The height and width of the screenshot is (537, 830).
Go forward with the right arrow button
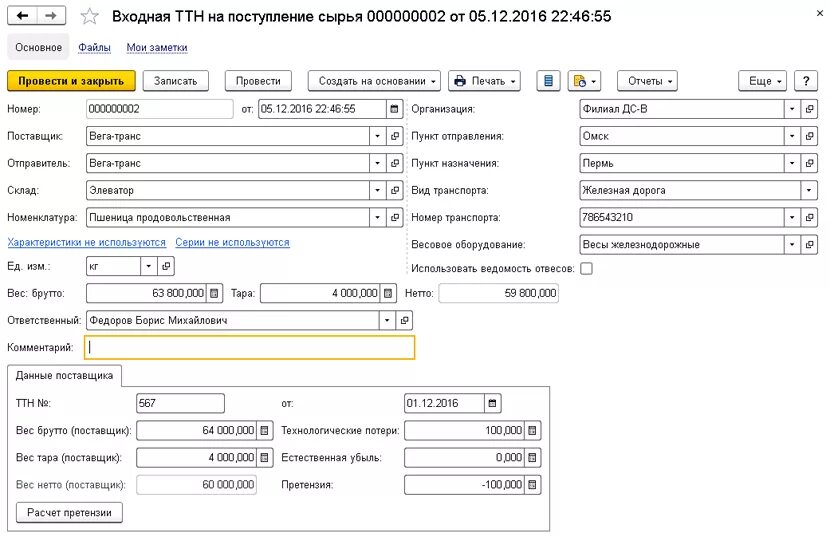pyautogui.click(x=51, y=15)
